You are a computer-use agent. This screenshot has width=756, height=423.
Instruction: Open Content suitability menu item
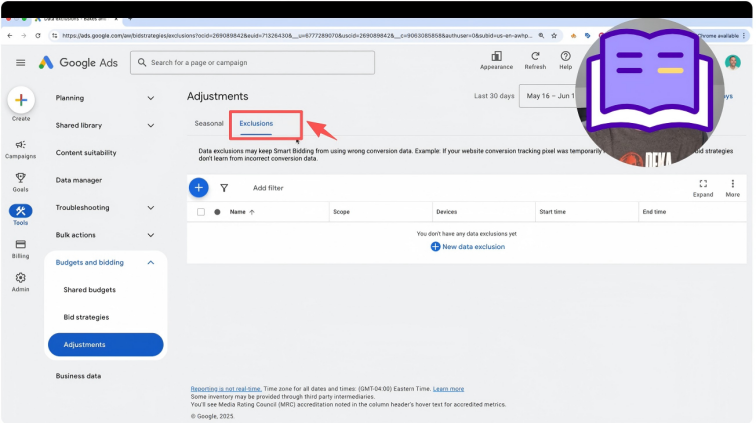click(x=86, y=153)
